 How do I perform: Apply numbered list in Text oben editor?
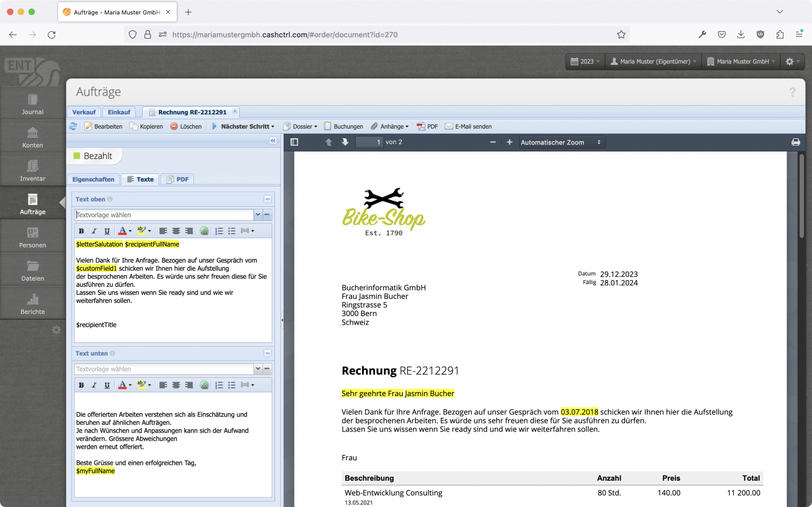[x=219, y=230]
